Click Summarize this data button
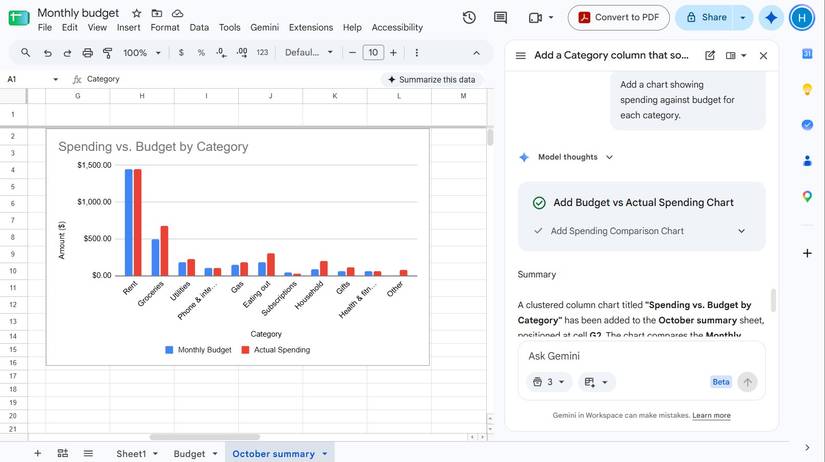Image resolution: width=825 pixels, height=462 pixels. [x=431, y=79]
